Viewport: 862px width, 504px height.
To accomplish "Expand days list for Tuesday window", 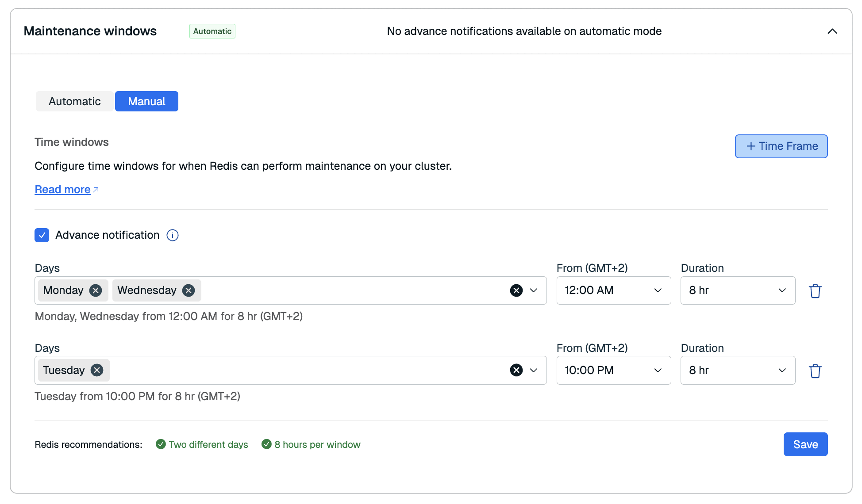I will [534, 370].
